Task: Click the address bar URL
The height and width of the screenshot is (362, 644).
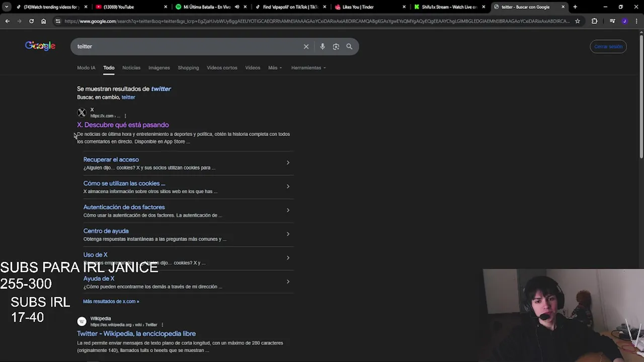Action: 317,21
